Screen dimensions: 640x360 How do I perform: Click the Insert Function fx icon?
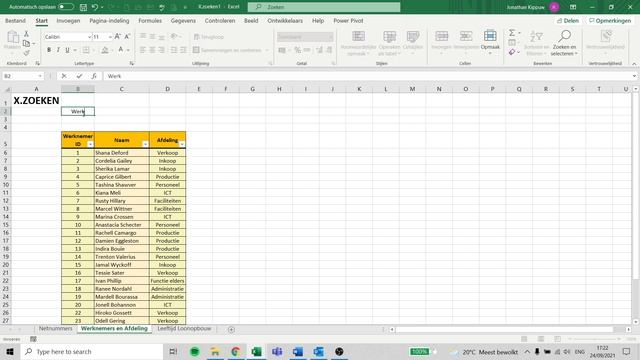click(94, 76)
